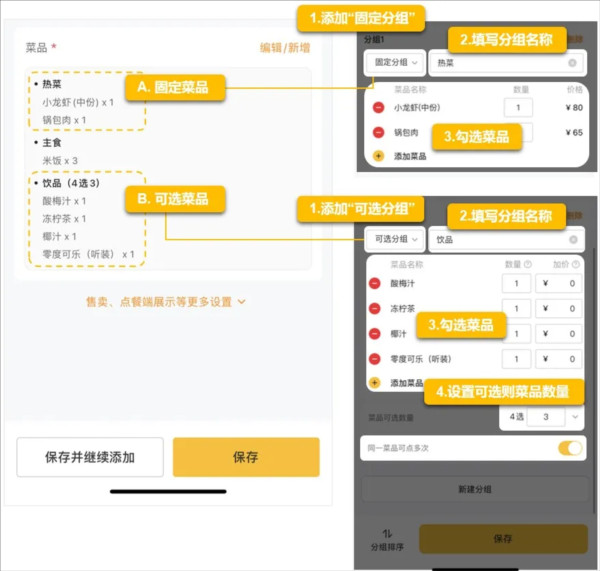Remove 冻柠茶 with its red minus icon
This screenshot has width=600, height=571.
click(x=375, y=308)
